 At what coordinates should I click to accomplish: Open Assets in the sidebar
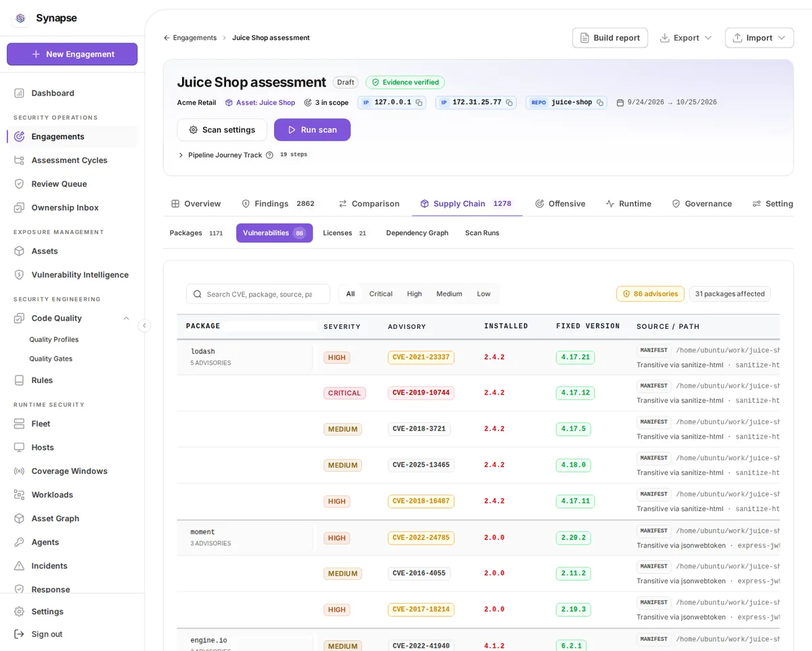point(72,250)
